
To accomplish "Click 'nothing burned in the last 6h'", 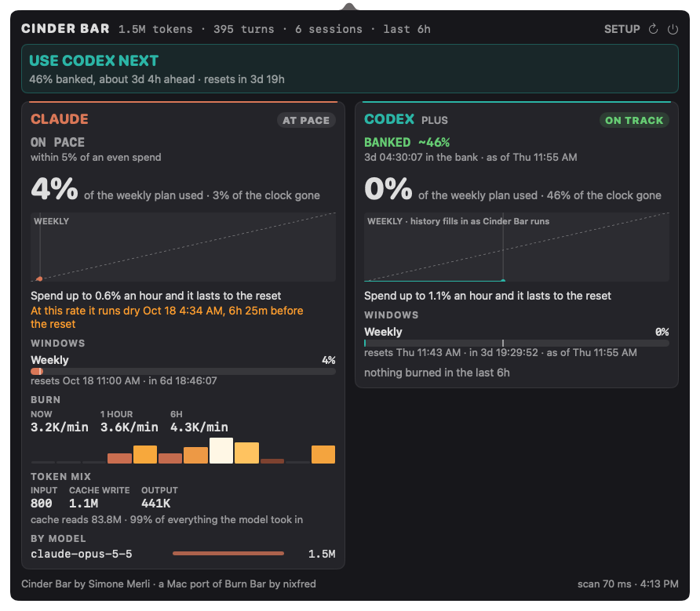I will [436, 373].
